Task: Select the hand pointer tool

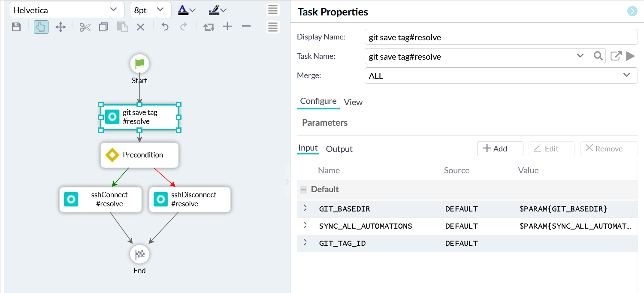Action: point(41,27)
